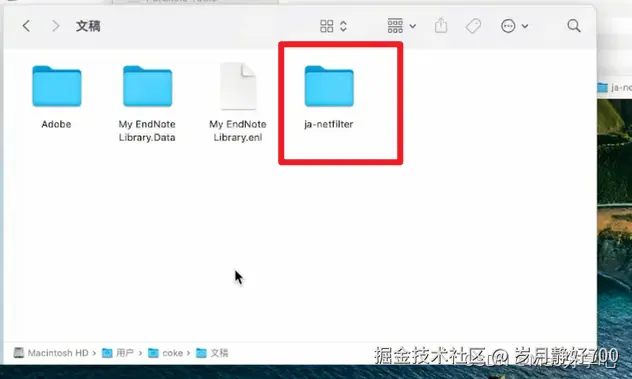
Task: Select the ja-netfilter folder icon
Action: [x=329, y=86]
